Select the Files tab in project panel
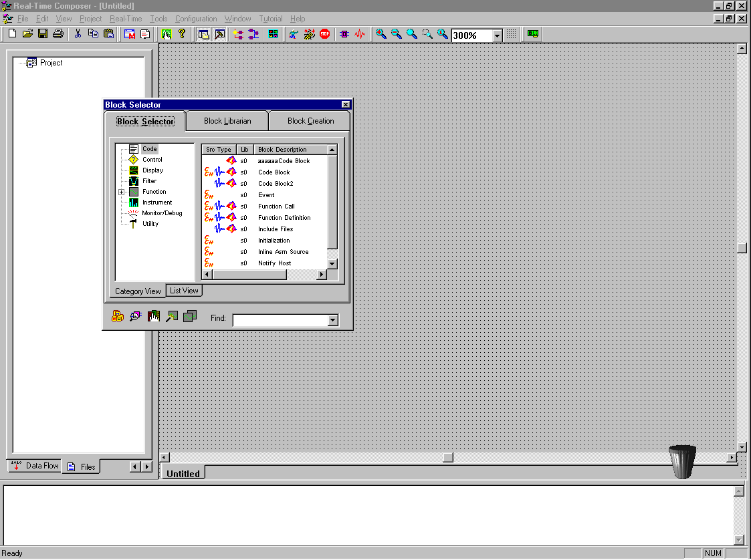Image resolution: width=751 pixels, height=560 pixels. pos(81,466)
